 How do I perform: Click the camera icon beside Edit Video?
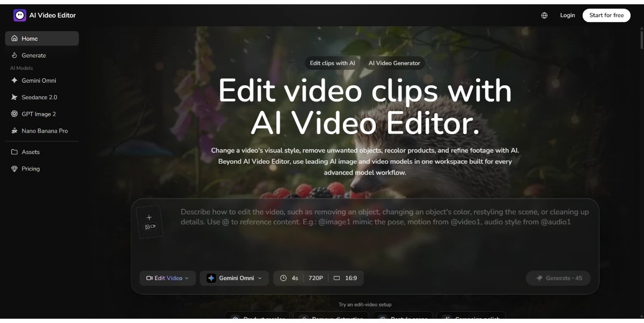[x=149, y=278]
